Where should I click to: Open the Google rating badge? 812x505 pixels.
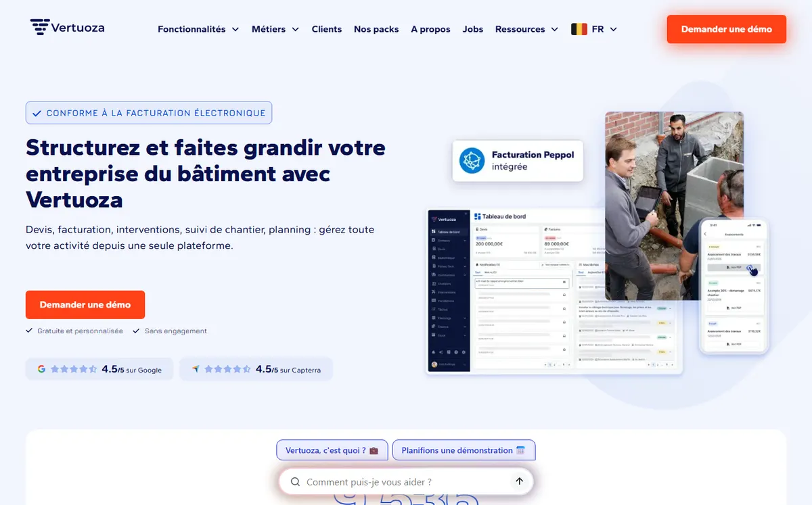point(99,369)
